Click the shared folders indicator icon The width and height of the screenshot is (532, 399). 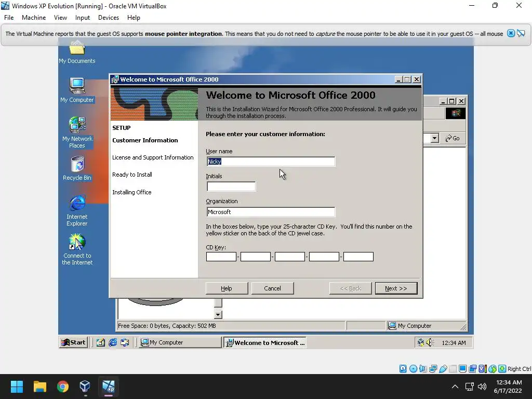[453, 369]
